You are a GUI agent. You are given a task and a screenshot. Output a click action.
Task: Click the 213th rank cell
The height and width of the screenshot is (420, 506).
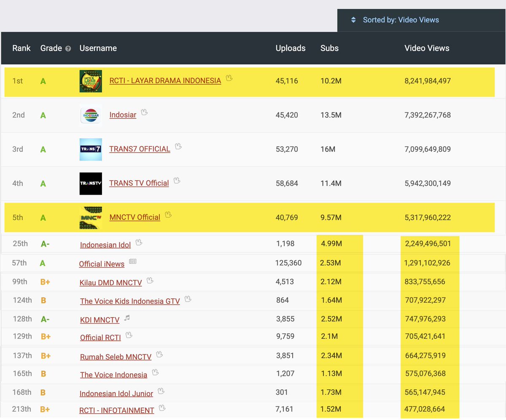[22, 409]
